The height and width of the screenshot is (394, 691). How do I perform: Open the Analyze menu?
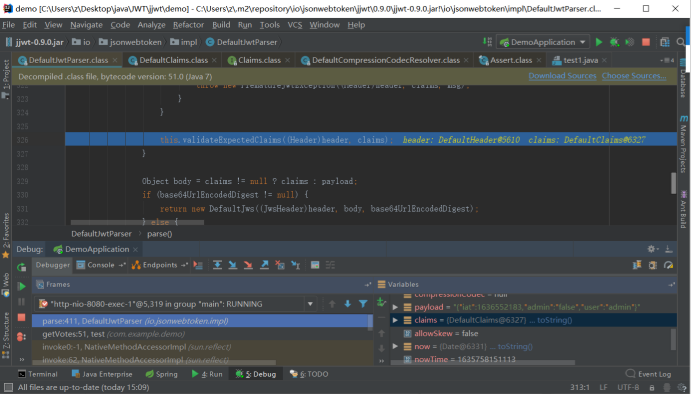[151, 25]
